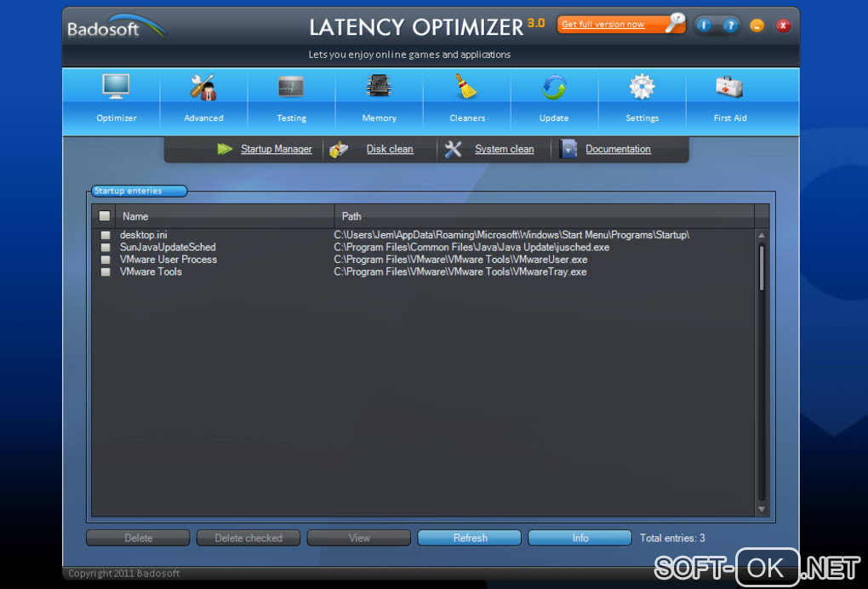This screenshot has height=589, width=868.
Task: Switch to the Advanced tab label
Action: 203,118
